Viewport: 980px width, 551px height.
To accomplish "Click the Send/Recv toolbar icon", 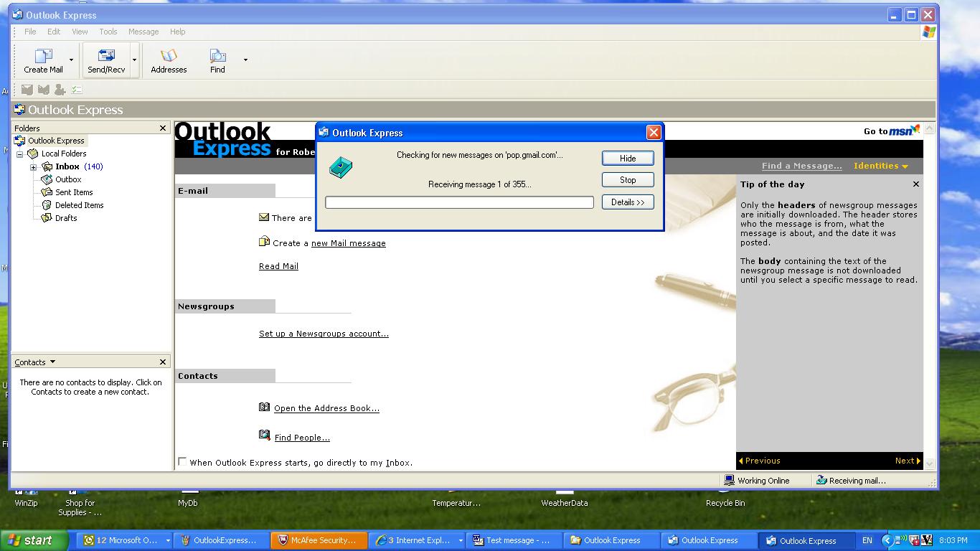I will pyautogui.click(x=106, y=56).
